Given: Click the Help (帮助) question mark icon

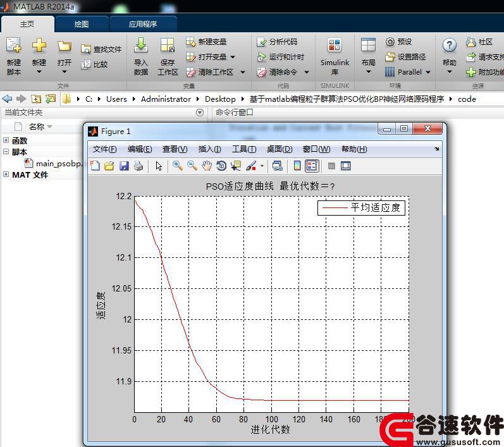Looking at the screenshot, I should coord(450,45).
